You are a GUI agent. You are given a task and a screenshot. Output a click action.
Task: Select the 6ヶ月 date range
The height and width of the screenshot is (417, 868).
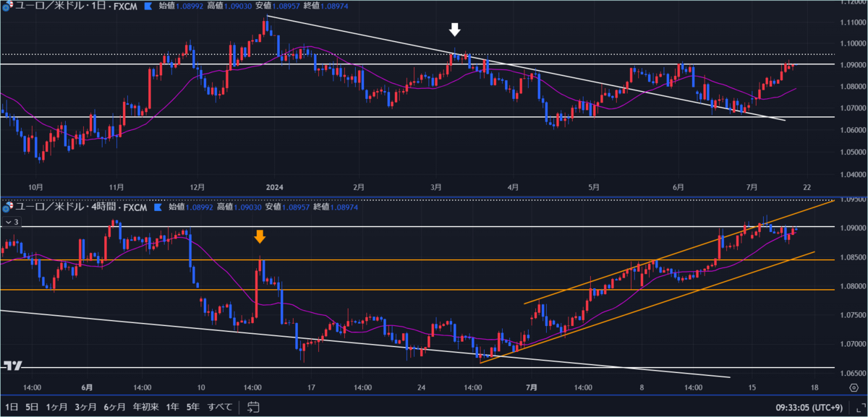(x=115, y=407)
